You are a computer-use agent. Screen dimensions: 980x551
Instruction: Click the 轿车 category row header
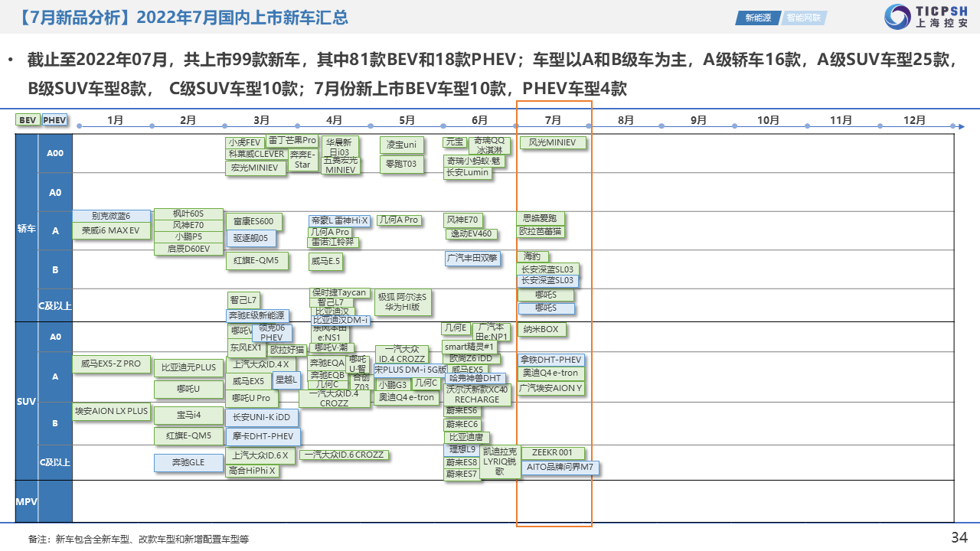pyautogui.click(x=27, y=229)
